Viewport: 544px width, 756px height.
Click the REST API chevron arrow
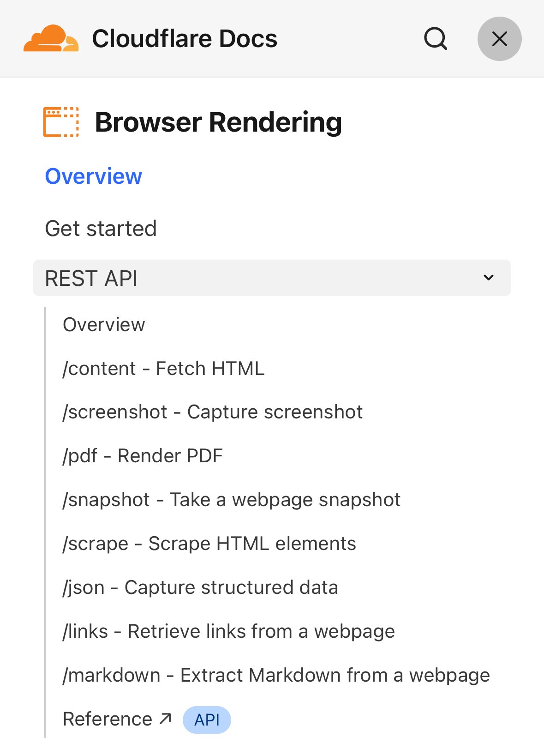(489, 278)
